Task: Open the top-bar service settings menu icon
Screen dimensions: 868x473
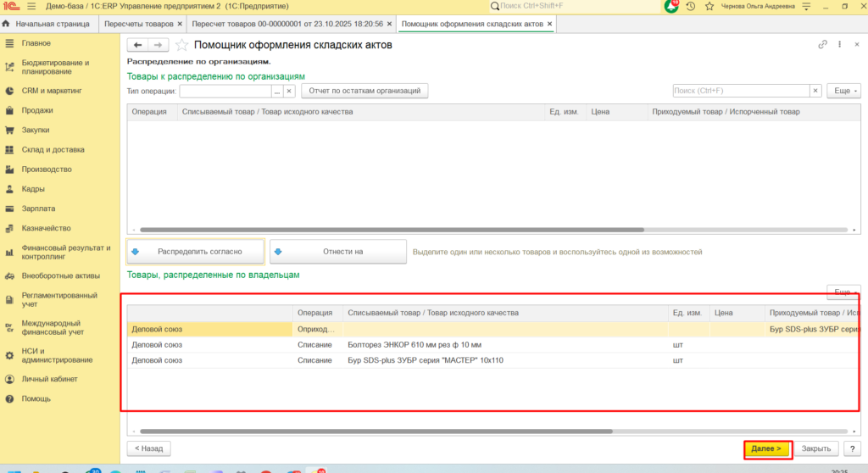Action: coord(807,6)
